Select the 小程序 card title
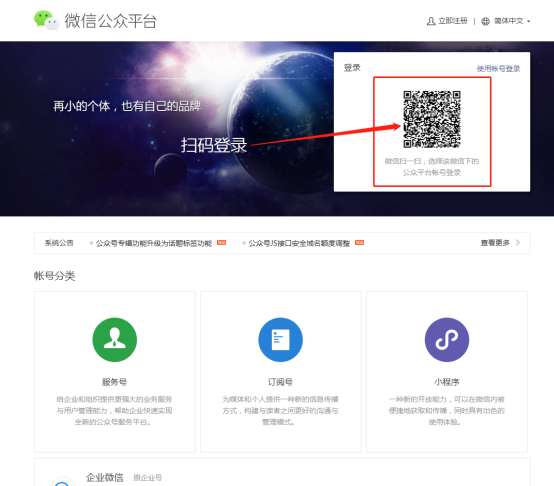Image resolution: width=554 pixels, height=486 pixels. coord(447,382)
